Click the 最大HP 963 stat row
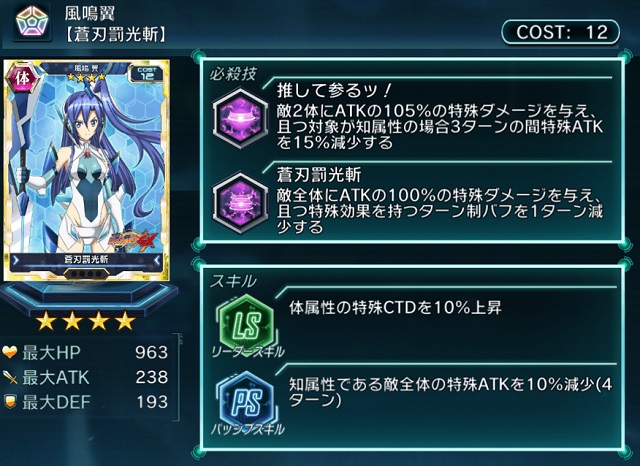The height and width of the screenshot is (466, 640). [86, 352]
